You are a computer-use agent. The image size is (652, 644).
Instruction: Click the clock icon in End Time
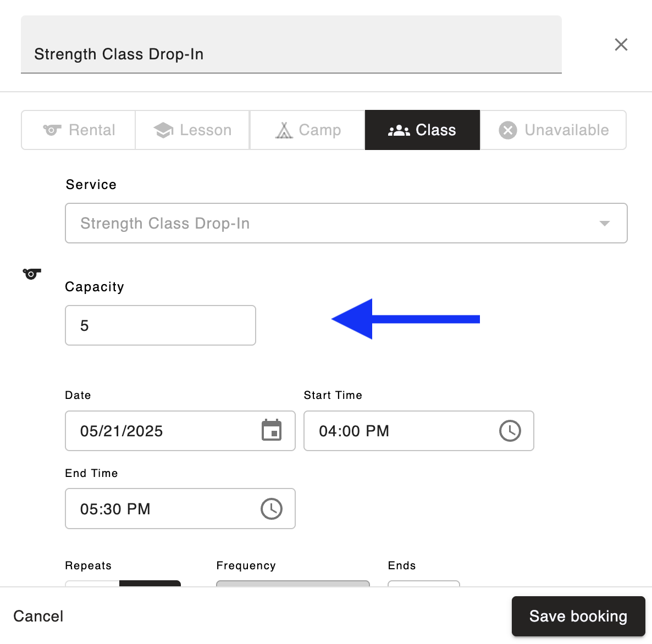coord(272,509)
